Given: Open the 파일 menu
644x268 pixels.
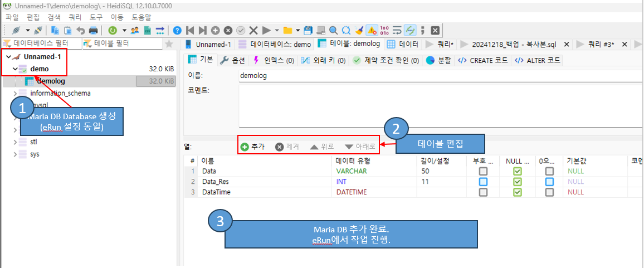Looking at the screenshot, I should (x=12, y=17).
